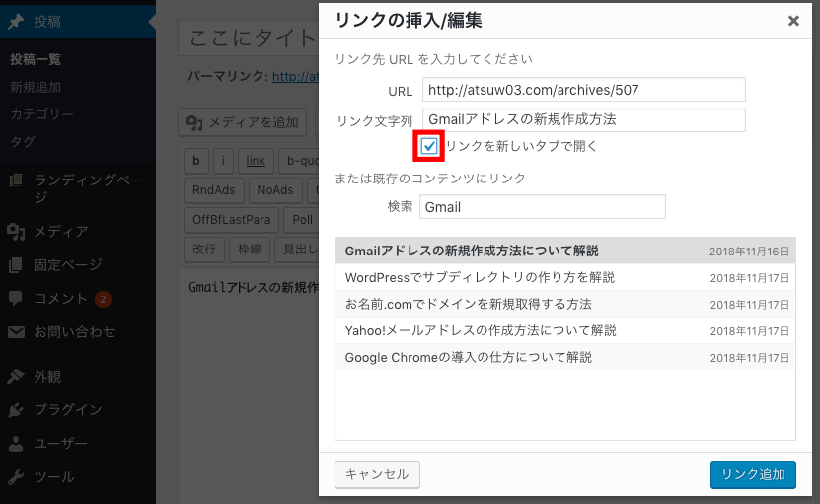Select result お名前.comでドメインを新規取得する方法
The image size is (820, 504).
point(565,305)
